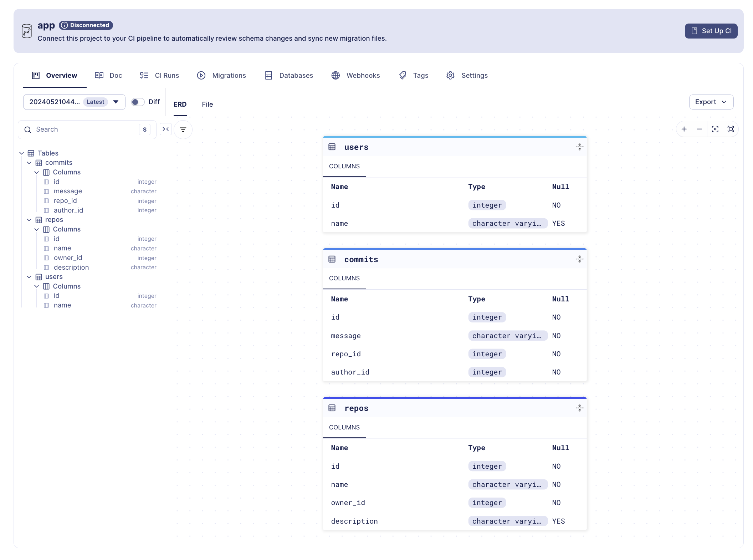Click the ERD zoom out minus icon

point(700,129)
